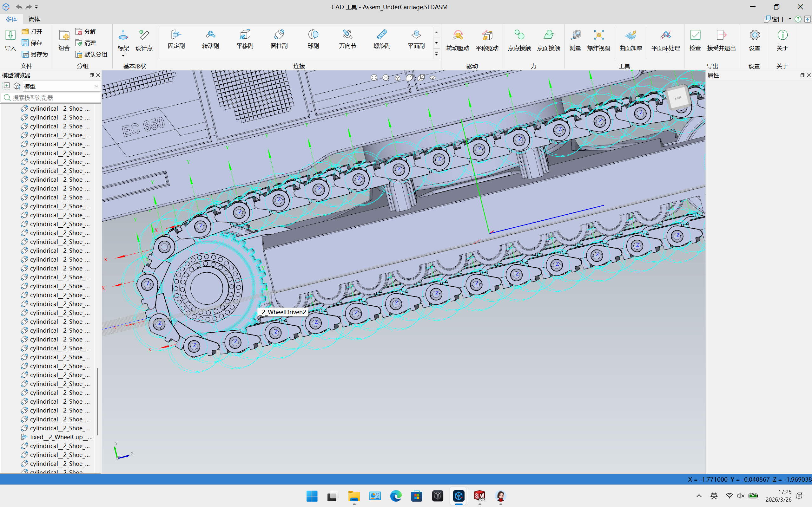Expand the joint gallery list
Image resolution: width=812 pixels, height=507 pixels.
click(436, 54)
